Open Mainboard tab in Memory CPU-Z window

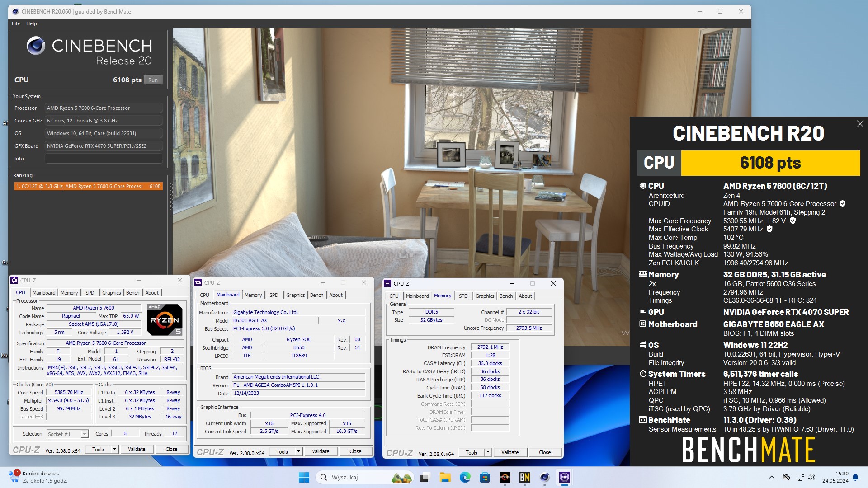pyautogui.click(x=417, y=296)
